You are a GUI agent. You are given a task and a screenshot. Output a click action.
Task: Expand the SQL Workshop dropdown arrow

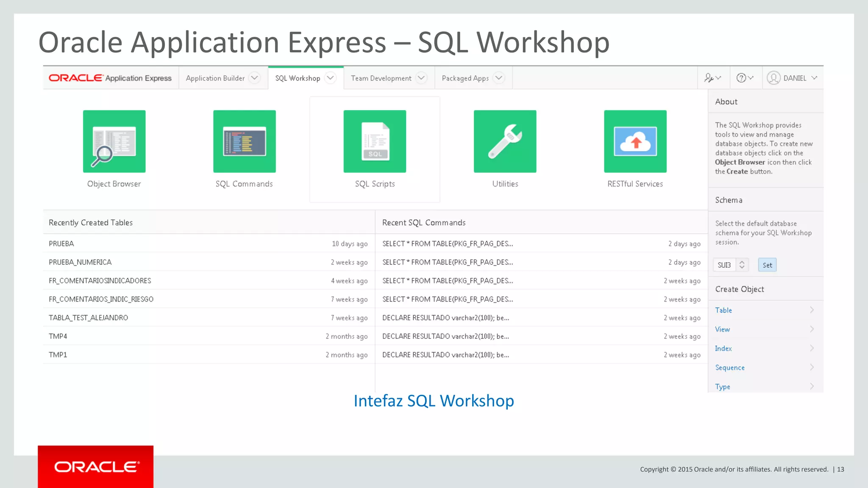pos(330,78)
